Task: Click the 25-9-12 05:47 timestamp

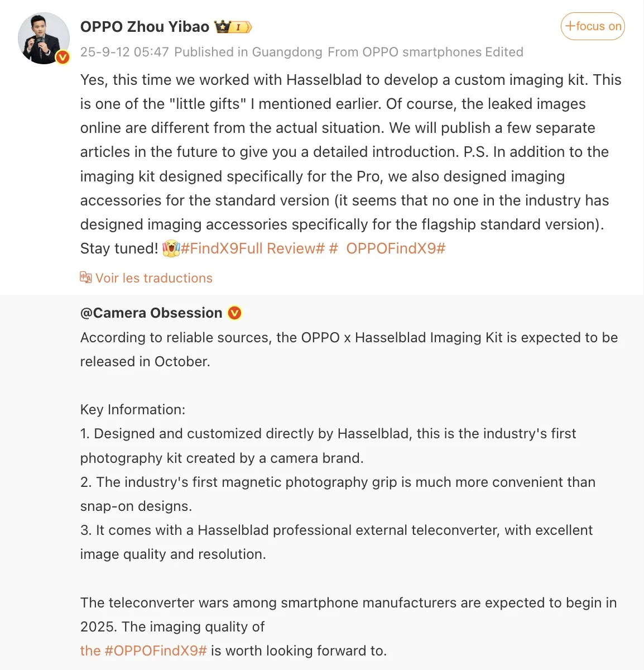Action: coord(124,52)
